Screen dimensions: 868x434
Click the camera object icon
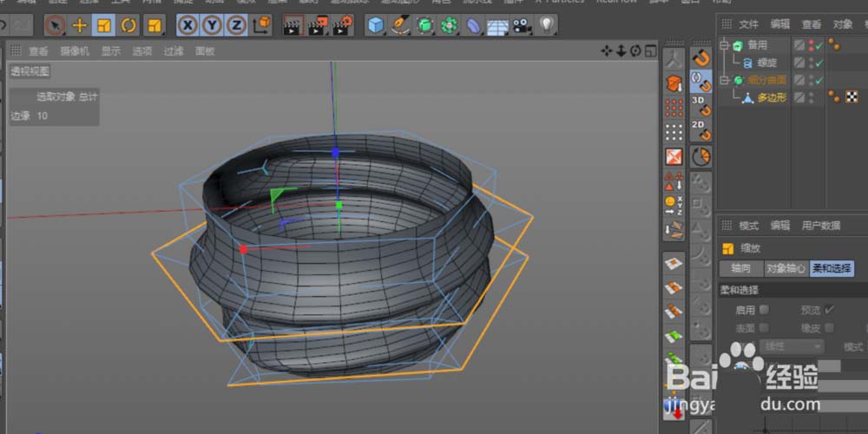click(521, 25)
